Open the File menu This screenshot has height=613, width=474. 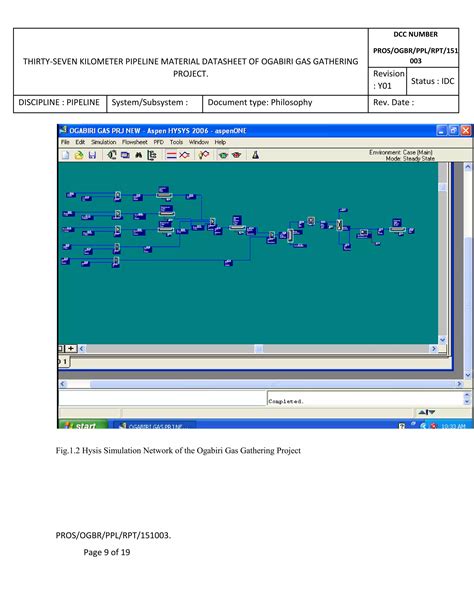pos(65,142)
